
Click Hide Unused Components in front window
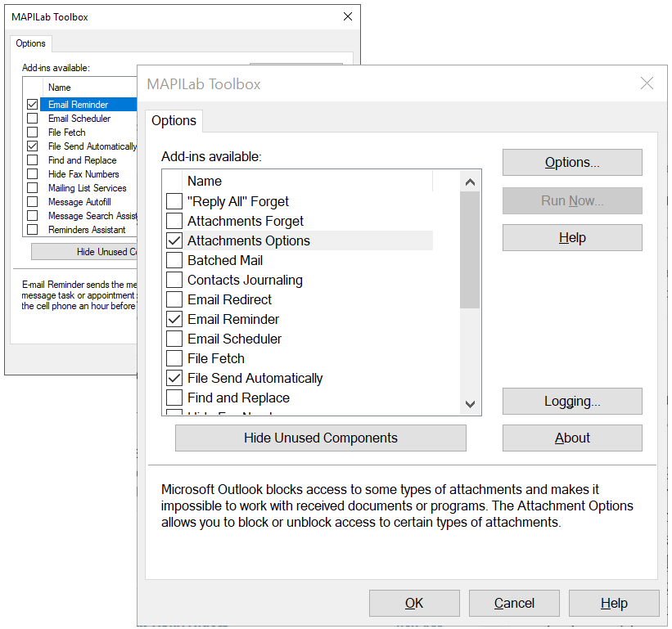[321, 438]
